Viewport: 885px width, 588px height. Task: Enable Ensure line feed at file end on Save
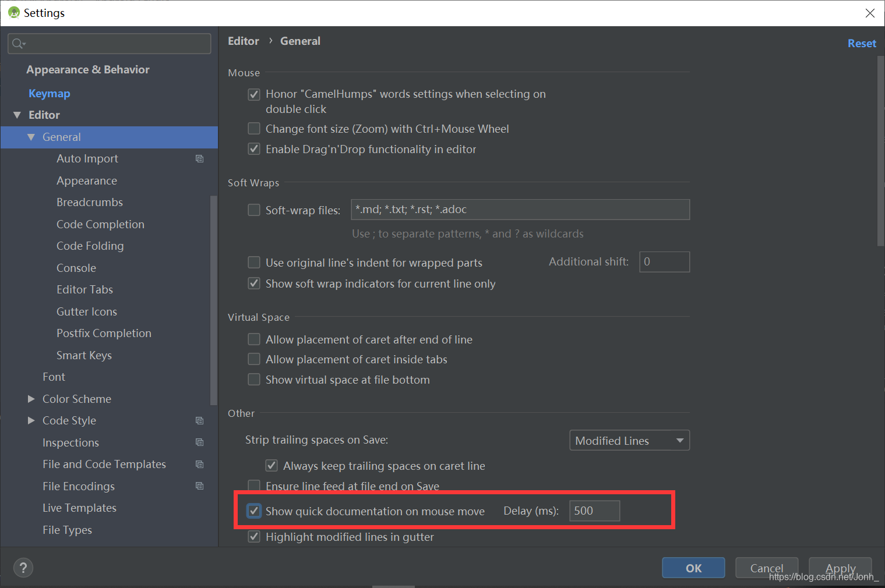point(254,486)
